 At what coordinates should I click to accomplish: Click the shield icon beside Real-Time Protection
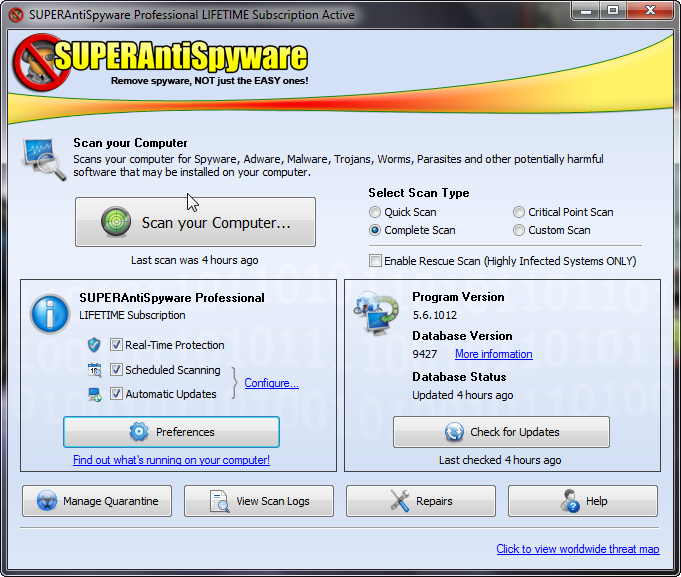94,345
